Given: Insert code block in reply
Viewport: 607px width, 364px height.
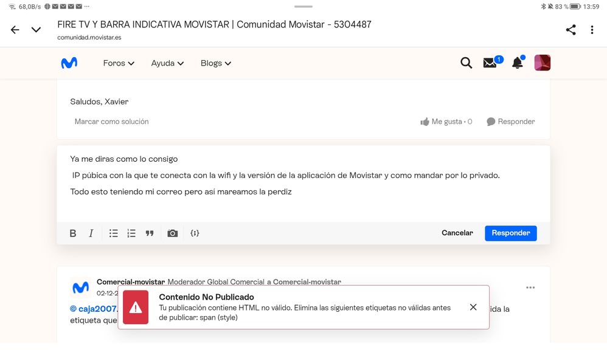Looking at the screenshot, I should pyautogui.click(x=195, y=233).
